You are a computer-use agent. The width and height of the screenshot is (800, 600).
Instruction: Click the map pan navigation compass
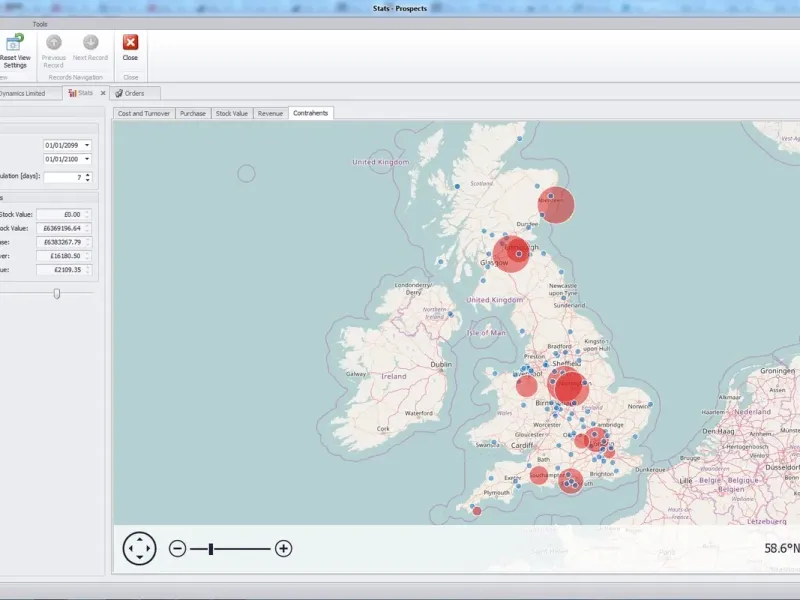(139, 548)
